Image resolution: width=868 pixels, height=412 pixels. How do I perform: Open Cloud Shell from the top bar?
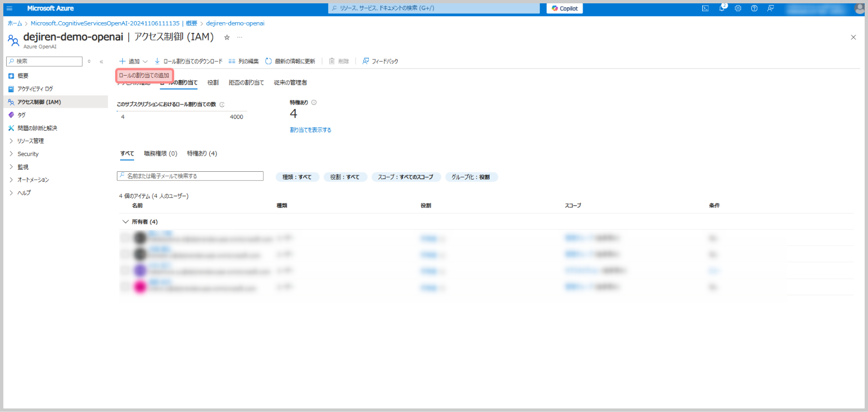705,8
